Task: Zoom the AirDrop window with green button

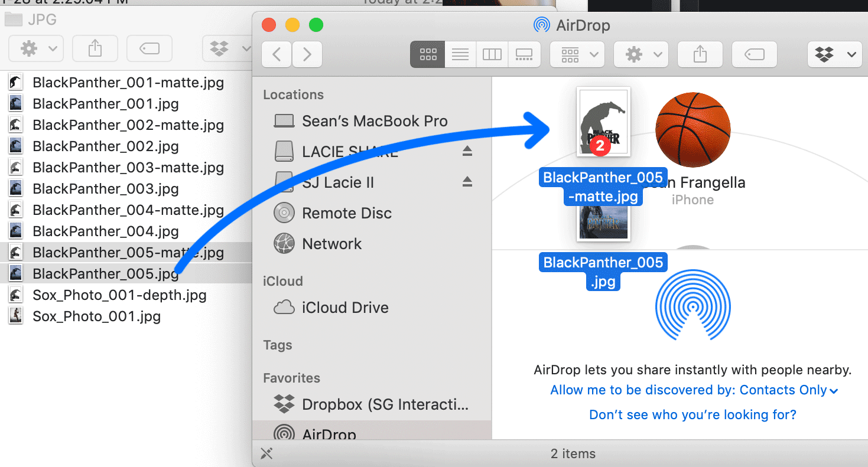Action: 316,25
